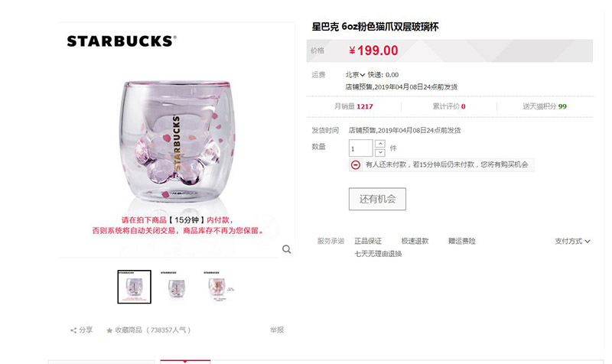Click the 七天无理由退换 link

[x=378, y=254]
